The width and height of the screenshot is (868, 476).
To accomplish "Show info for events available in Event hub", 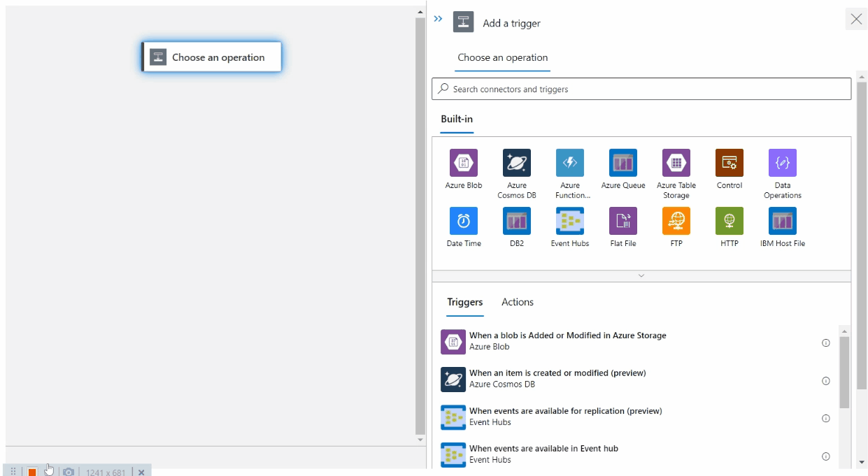I will (825, 456).
